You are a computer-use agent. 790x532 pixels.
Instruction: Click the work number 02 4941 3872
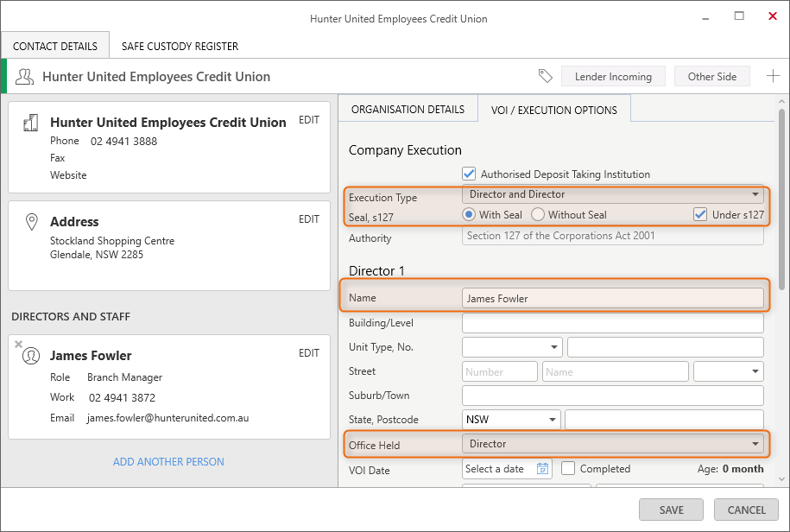pos(122,398)
